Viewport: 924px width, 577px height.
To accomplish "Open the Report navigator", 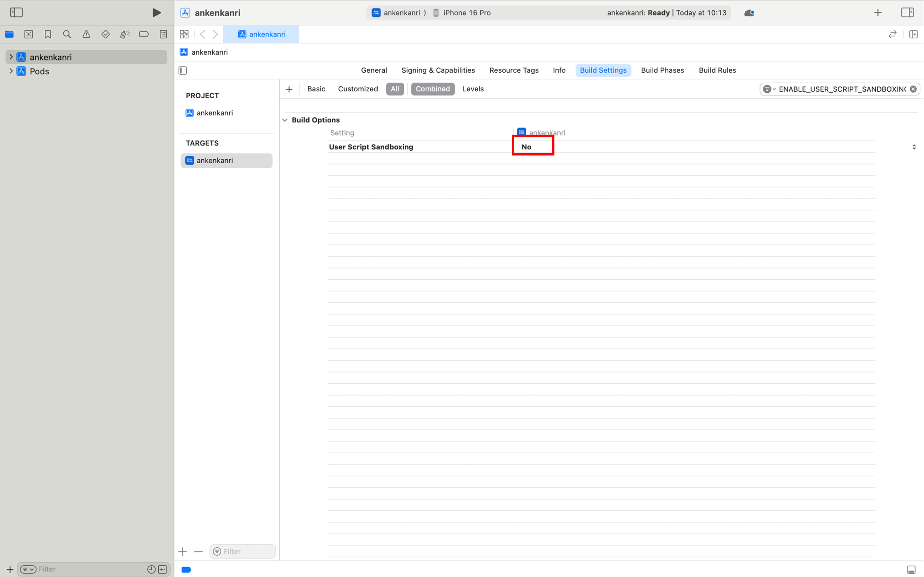I will pos(163,34).
